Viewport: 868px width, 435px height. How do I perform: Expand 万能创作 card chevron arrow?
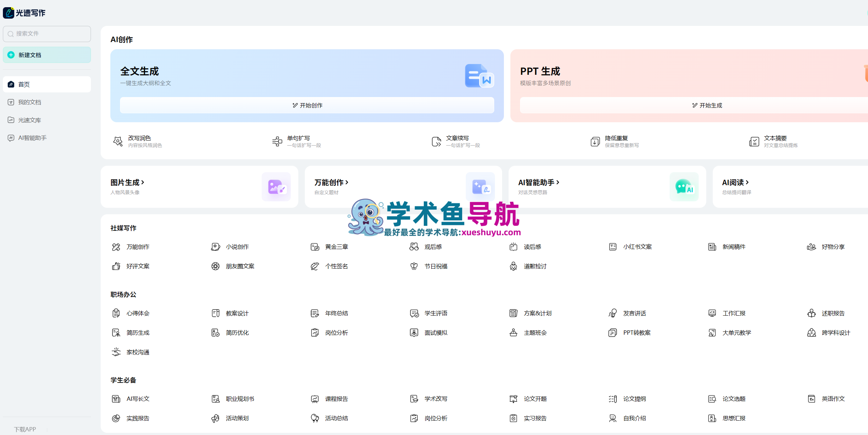(347, 182)
